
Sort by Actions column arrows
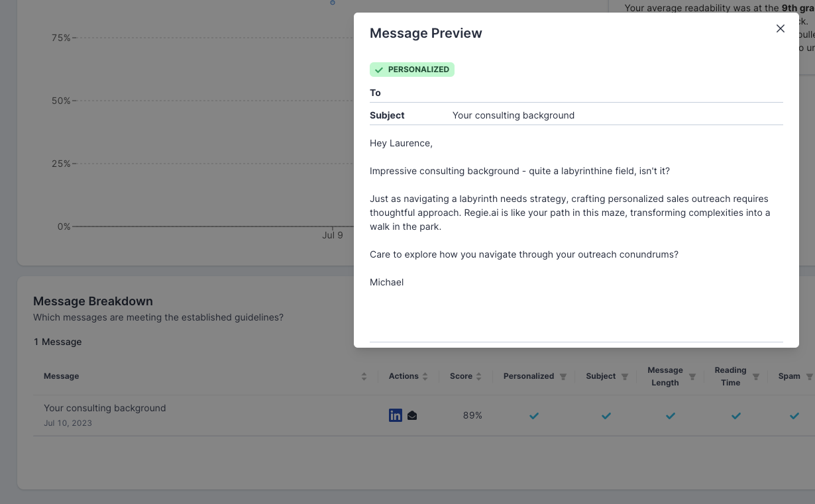(x=425, y=376)
